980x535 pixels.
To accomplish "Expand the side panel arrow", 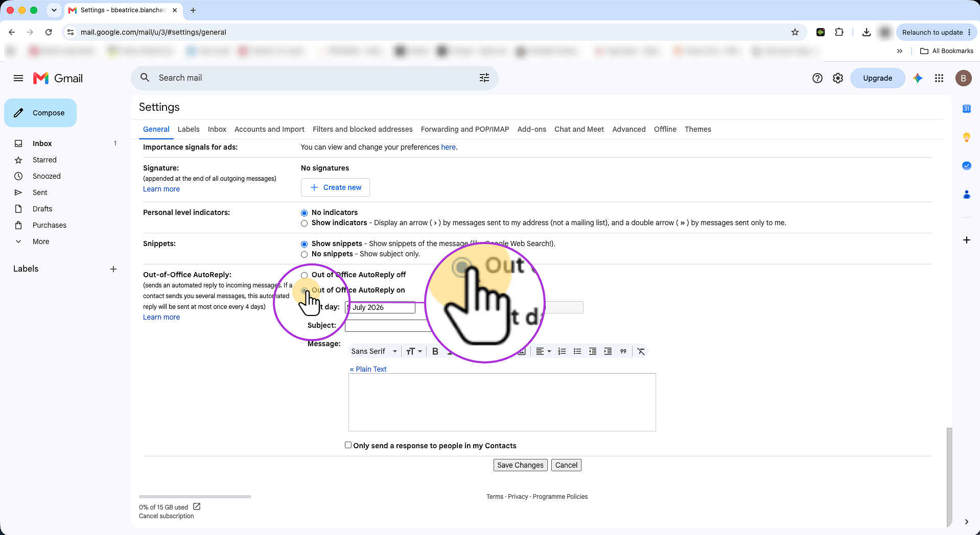I will [966, 522].
